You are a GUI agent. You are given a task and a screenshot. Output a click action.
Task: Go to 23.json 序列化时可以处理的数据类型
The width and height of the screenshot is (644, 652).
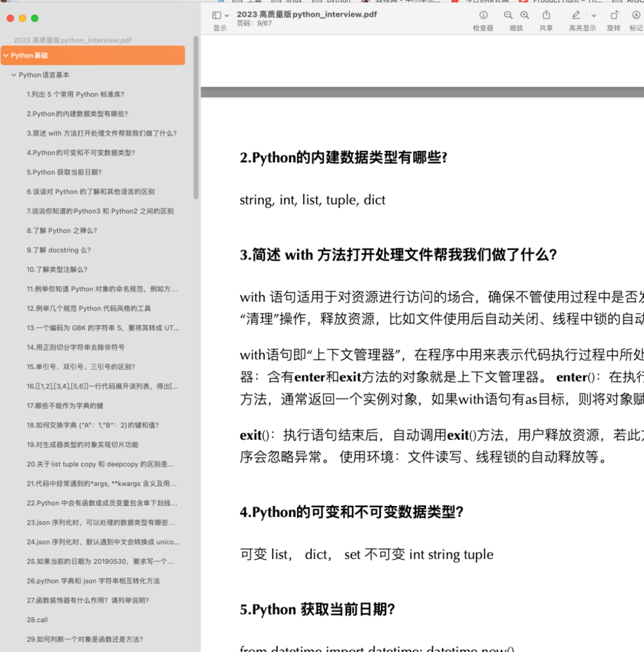point(101,523)
